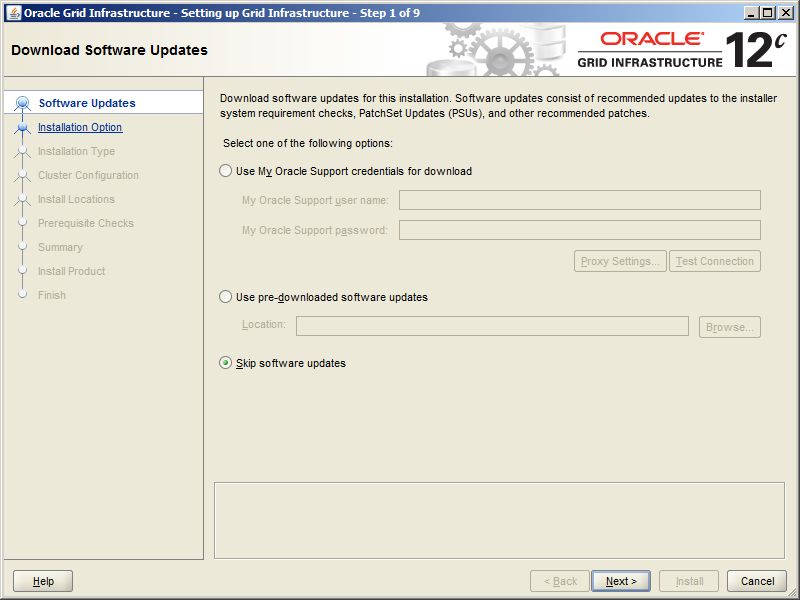Click Install Product step in sidebar
The image size is (800, 600).
(x=71, y=271)
